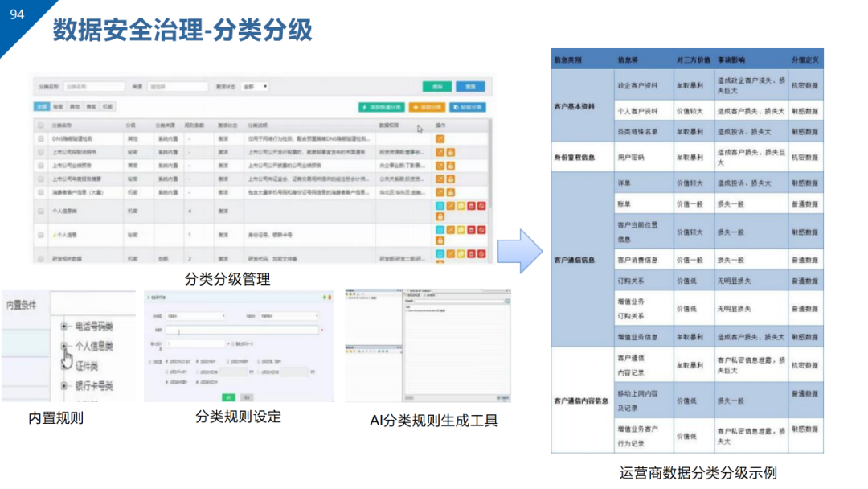Select the 全部 level filter tab
The width and height of the screenshot is (868, 489).
click(x=42, y=106)
